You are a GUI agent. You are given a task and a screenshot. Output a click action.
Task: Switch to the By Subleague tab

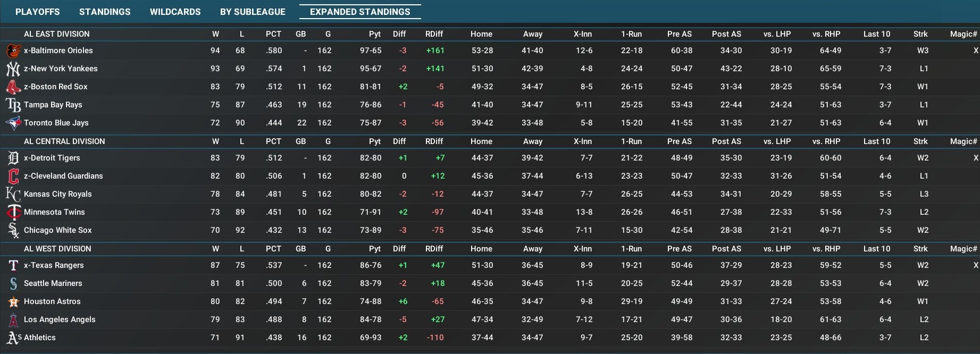tap(253, 12)
